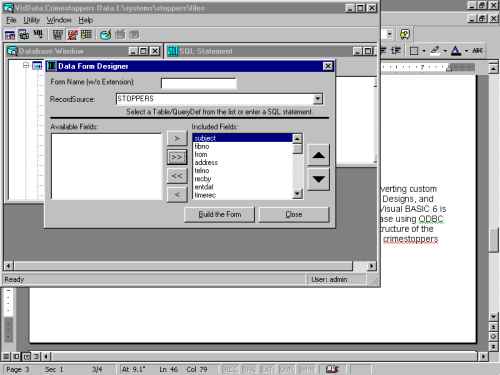Select 'address' in Included Fields list
500x375 pixels.
coord(242,162)
